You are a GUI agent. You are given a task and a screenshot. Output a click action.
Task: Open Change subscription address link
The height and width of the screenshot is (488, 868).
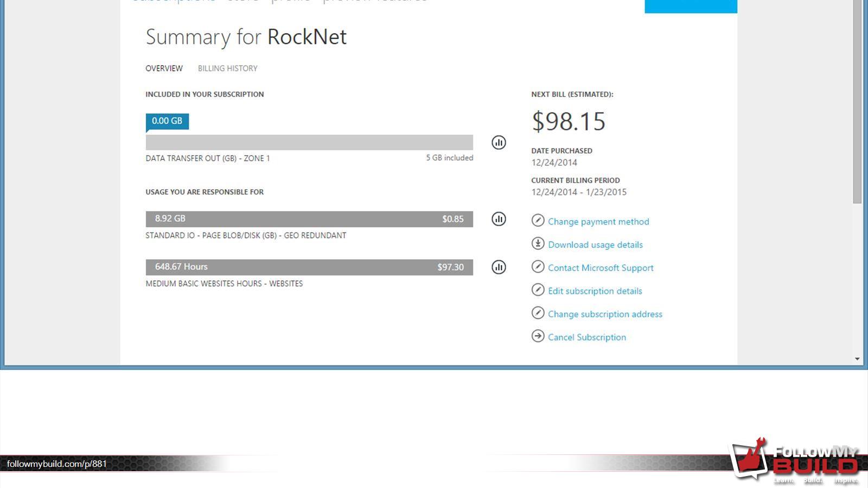[x=605, y=314]
